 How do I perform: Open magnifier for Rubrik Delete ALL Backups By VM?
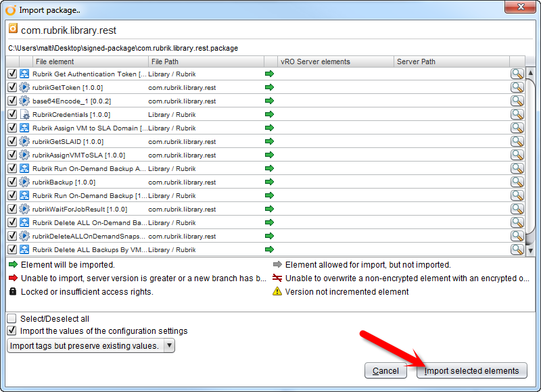[517, 249]
